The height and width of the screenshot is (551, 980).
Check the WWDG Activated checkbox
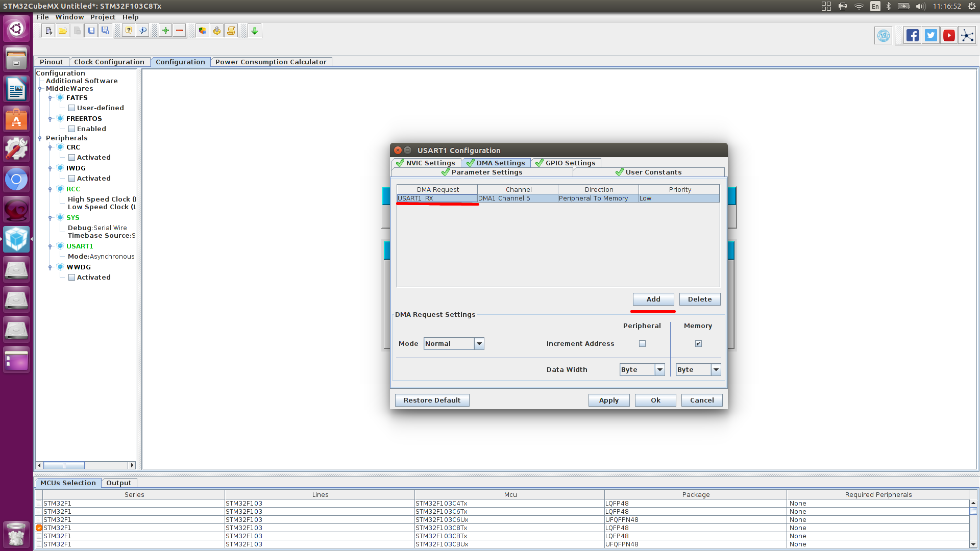[x=72, y=278]
